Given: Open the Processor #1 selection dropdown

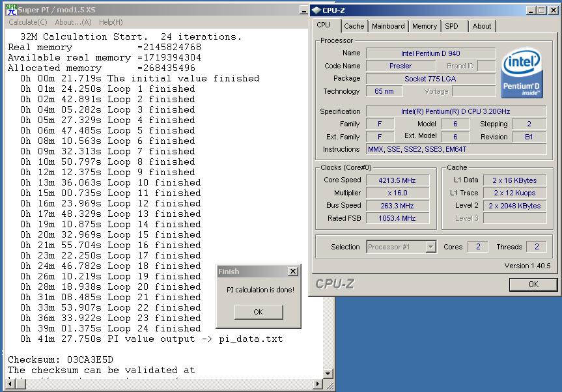Looking at the screenshot, I should (431, 247).
